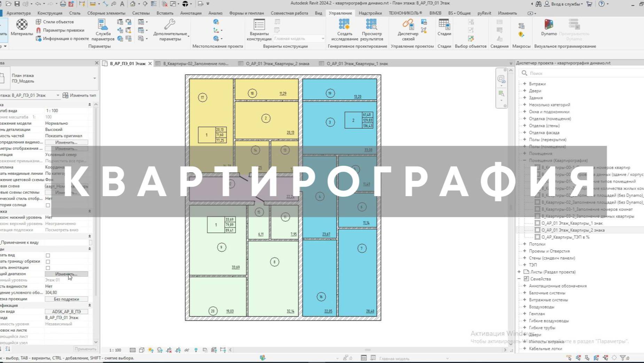This screenshot has height=363, width=644.
Task: Click Изменить for Visibility/Graphics overrides
Action: click(x=66, y=142)
